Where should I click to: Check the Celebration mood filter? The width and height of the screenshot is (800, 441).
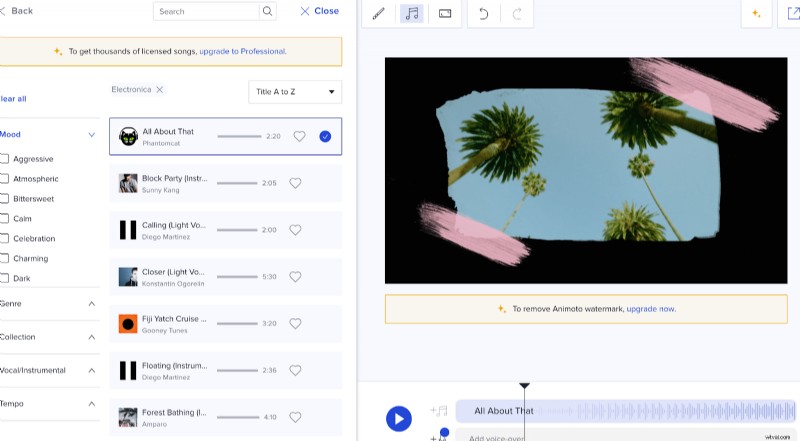tap(4, 238)
